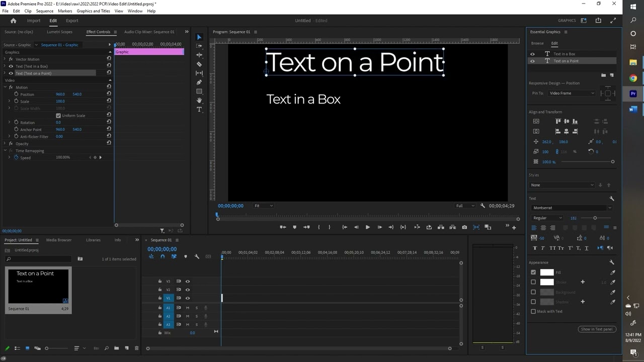Go to the Import workspace

(34, 21)
